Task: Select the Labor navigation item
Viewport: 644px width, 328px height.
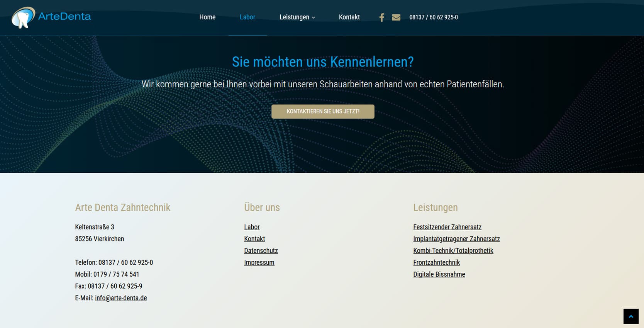Action: tap(247, 17)
